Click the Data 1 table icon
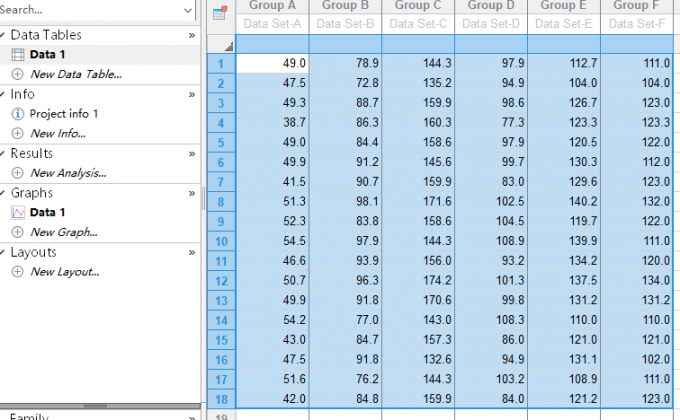Image resolution: width=680 pixels, height=420 pixels. click(17, 55)
